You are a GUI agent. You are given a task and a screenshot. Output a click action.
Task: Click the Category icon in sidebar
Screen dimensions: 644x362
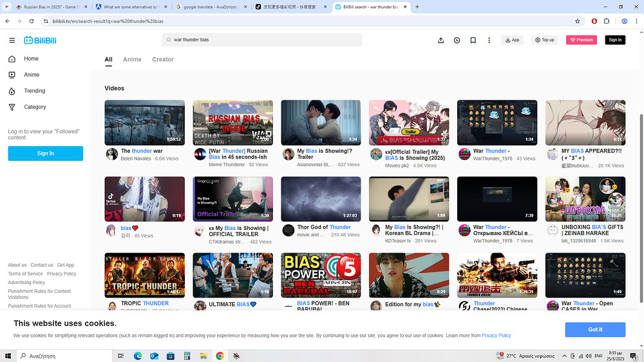pyautogui.click(x=12, y=107)
